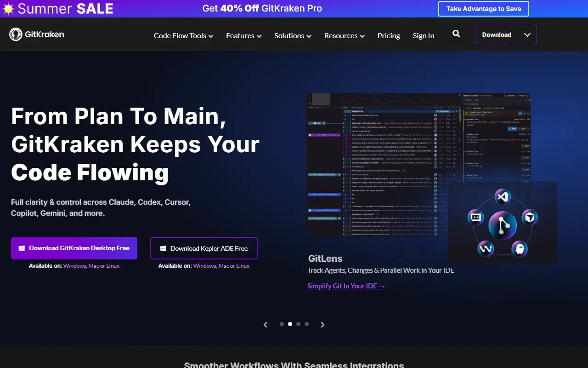This screenshot has width=588, height=368.
Task: Open Windows, Mac or Linux under GitKraken Desktop
Action: pyautogui.click(x=91, y=266)
